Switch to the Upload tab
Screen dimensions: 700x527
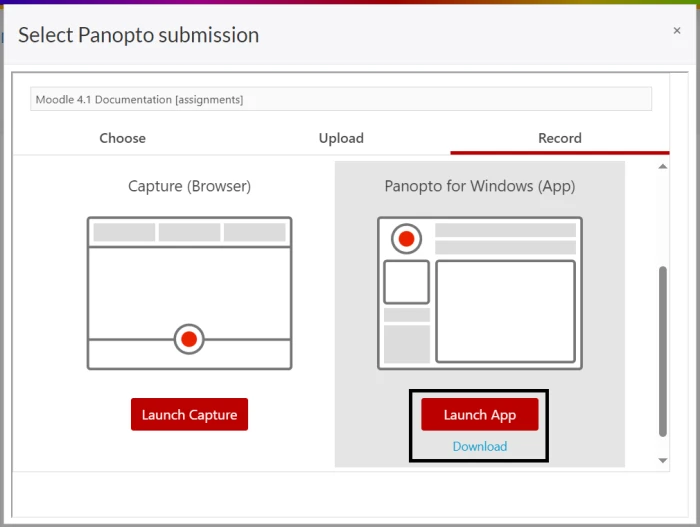point(341,138)
